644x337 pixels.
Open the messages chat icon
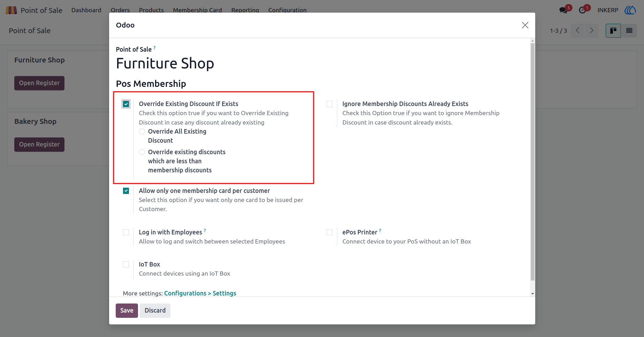tap(563, 10)
